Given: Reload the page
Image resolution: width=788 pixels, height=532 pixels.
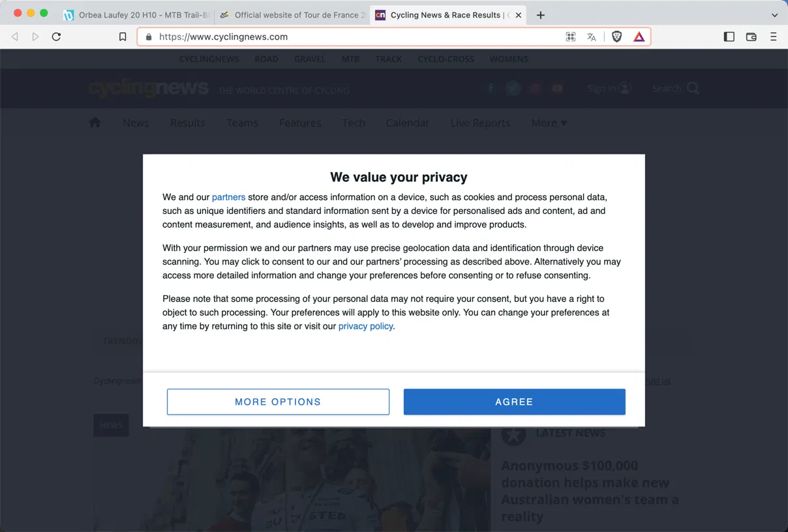Looking at the screenshot, I should (56, 37).
